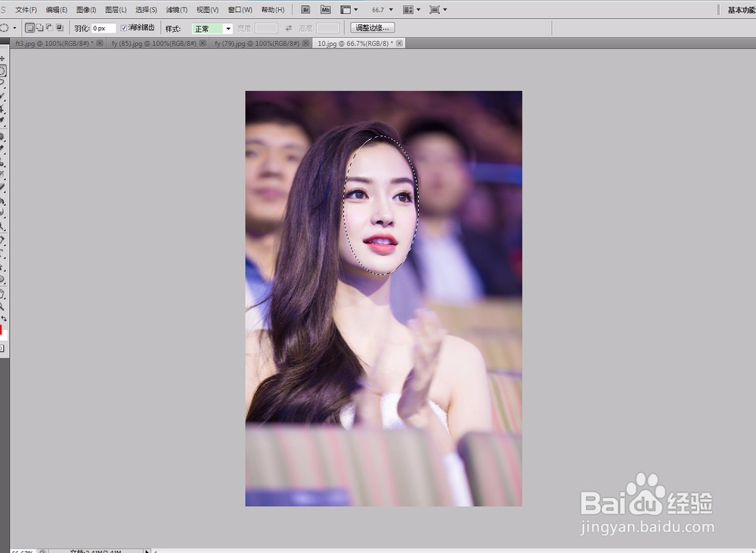The height and width of the screenshot is (553, 756).
Task: Select the Zoom tool in toolbox
Action: pyautogui.click(x=2, y=306)
